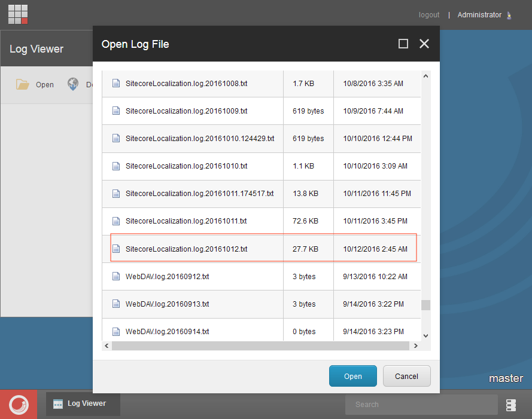This screenshot has width=532, height=419.
Task: Click the date 9/14/2016 3:23 PM
Action: (373, 332)
